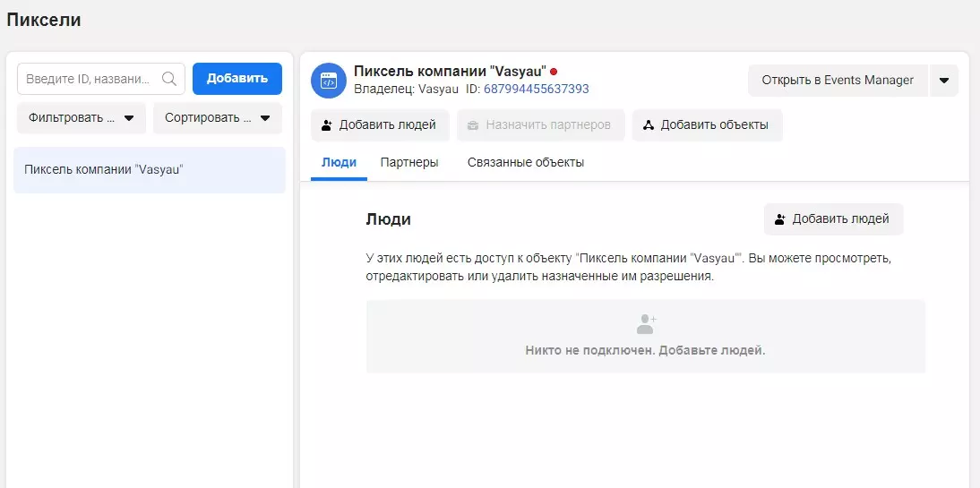
Task: Focus the 'Введите ID, название' search field
Action: pyautogui.click(x=101, y=79)
